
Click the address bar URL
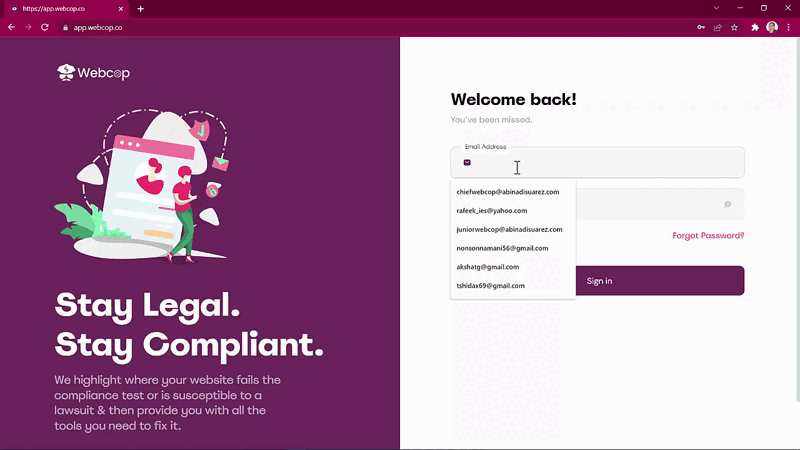click(x=98, y=28)
